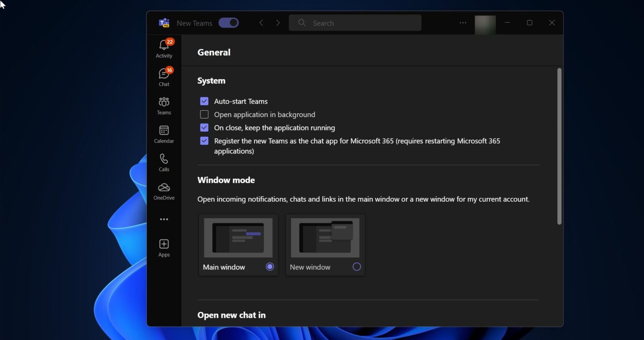Viewport: 644px width, 340px height.
Task: Uncheck Auto-start Teams
Action: 204,101
